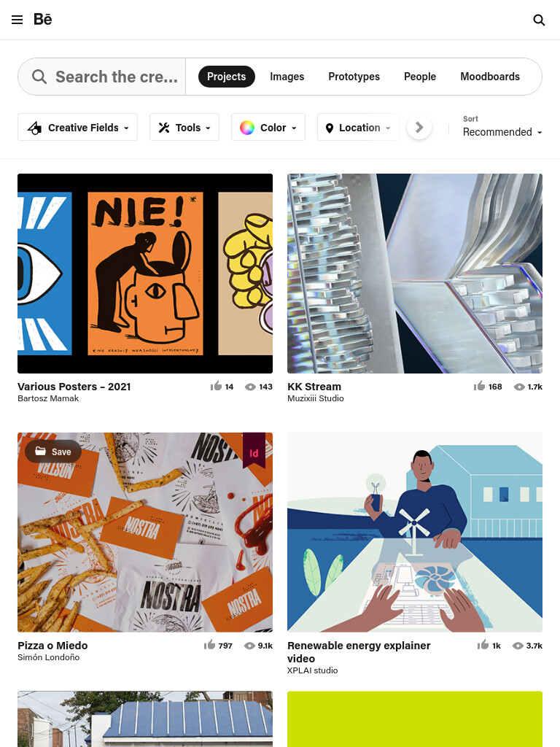Click the views eye icon for Renewable energy video
Viewport: 560px width, 747px height.
tap(518, 646)
